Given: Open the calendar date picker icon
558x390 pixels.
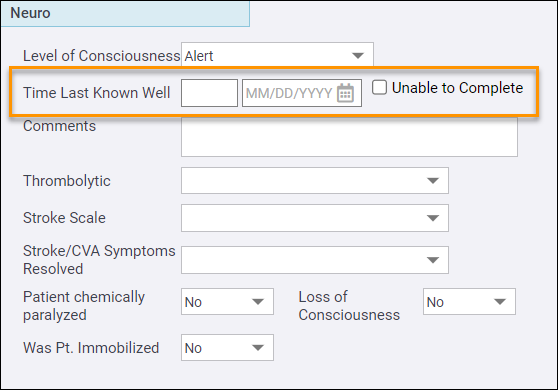Looking at the screenshot, I should point(345,93).
